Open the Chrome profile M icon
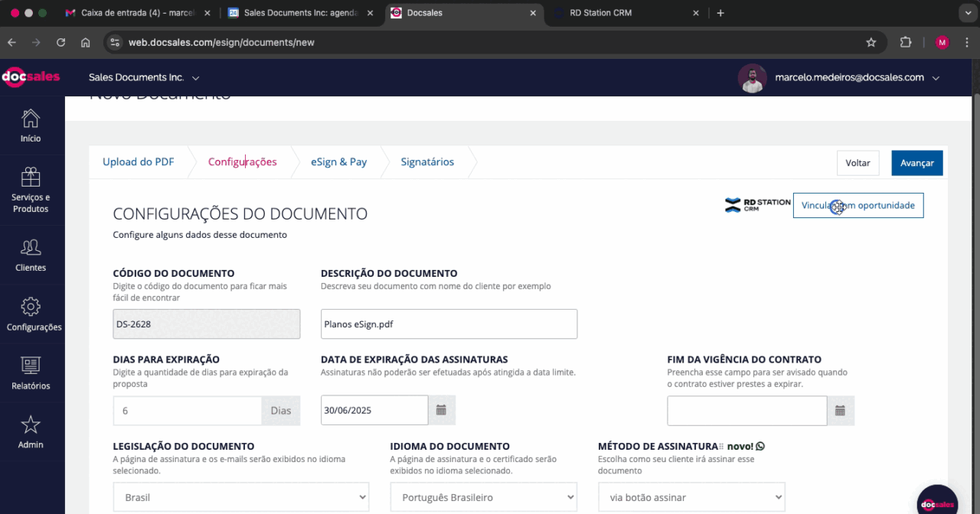The height and width of the screenshot is (514, 980). [x=942, y=42]
